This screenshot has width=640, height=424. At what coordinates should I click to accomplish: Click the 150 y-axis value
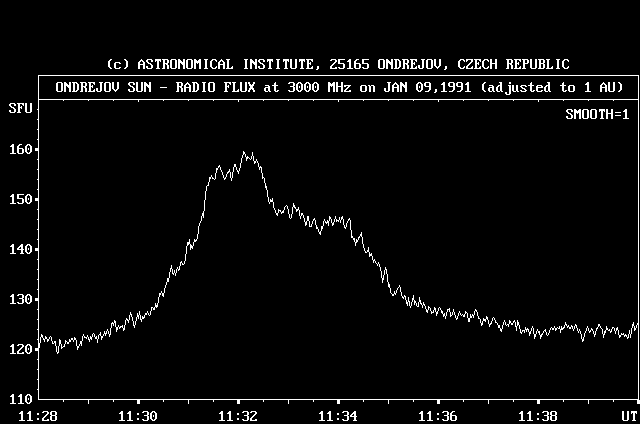click(x=19, y=200)
